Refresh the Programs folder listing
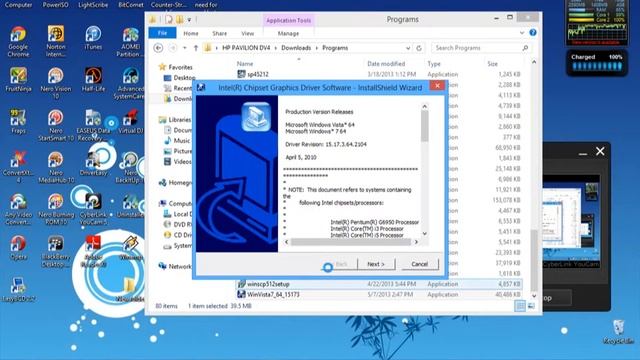 pos(419,48)
